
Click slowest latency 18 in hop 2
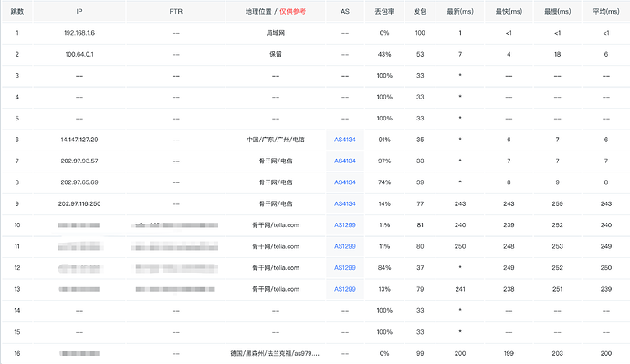pos(557,54)
